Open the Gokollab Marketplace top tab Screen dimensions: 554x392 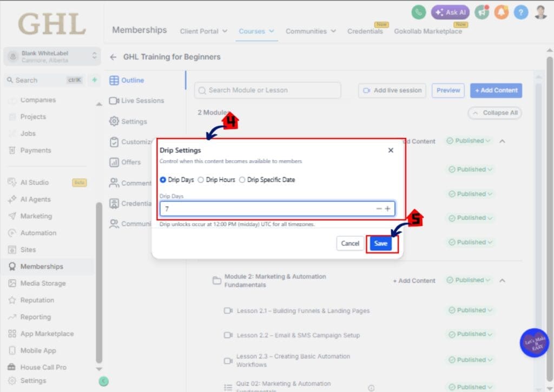pyautogui.click(x=428, y=31)
